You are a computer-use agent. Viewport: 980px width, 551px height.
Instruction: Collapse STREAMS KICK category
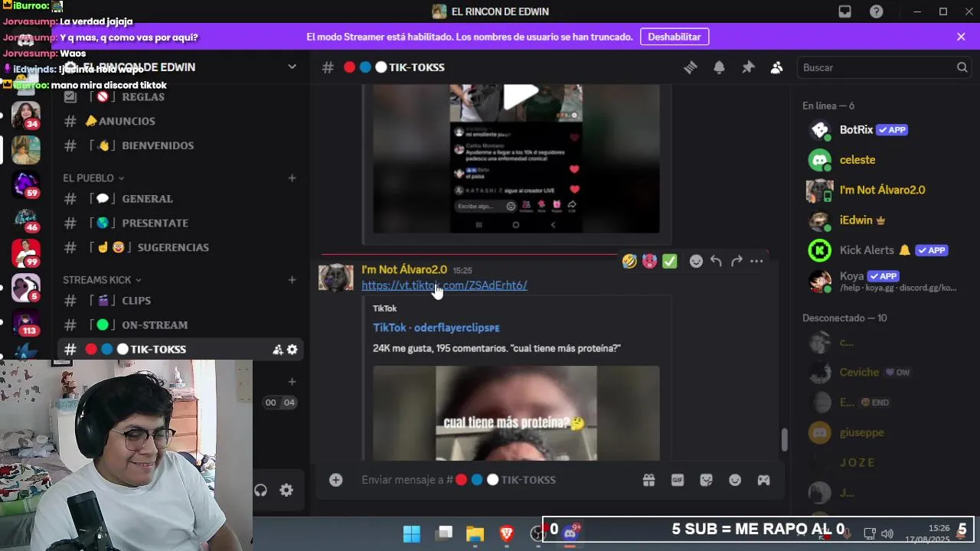coord(102,280)
